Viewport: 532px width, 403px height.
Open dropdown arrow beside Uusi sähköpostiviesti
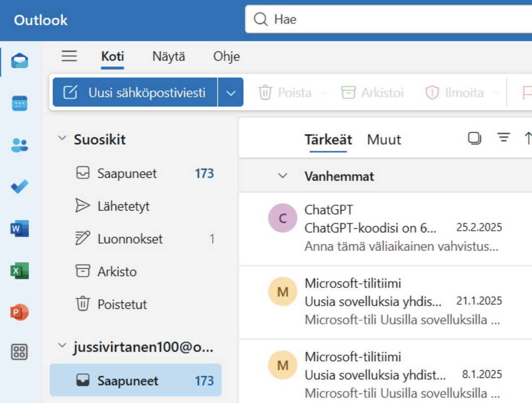(231, 93)
